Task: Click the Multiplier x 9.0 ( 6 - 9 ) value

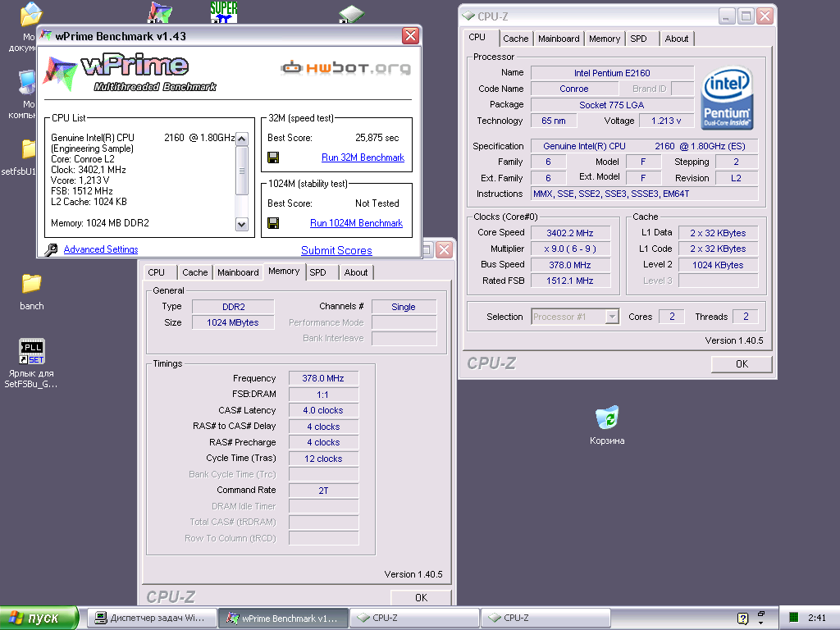Action: [x=570, y=249]
